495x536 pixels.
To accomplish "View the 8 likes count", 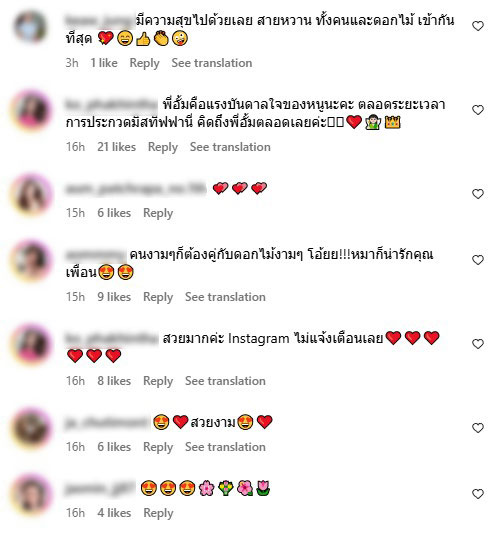I will 114,381.
